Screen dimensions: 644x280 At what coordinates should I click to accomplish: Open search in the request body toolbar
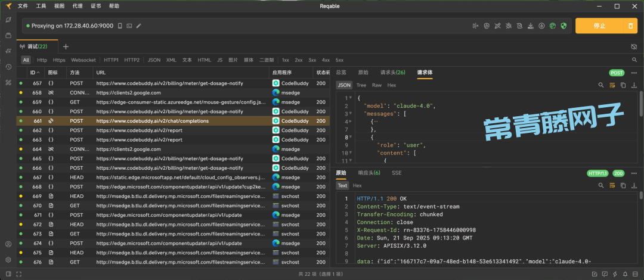tap(601, 85)
